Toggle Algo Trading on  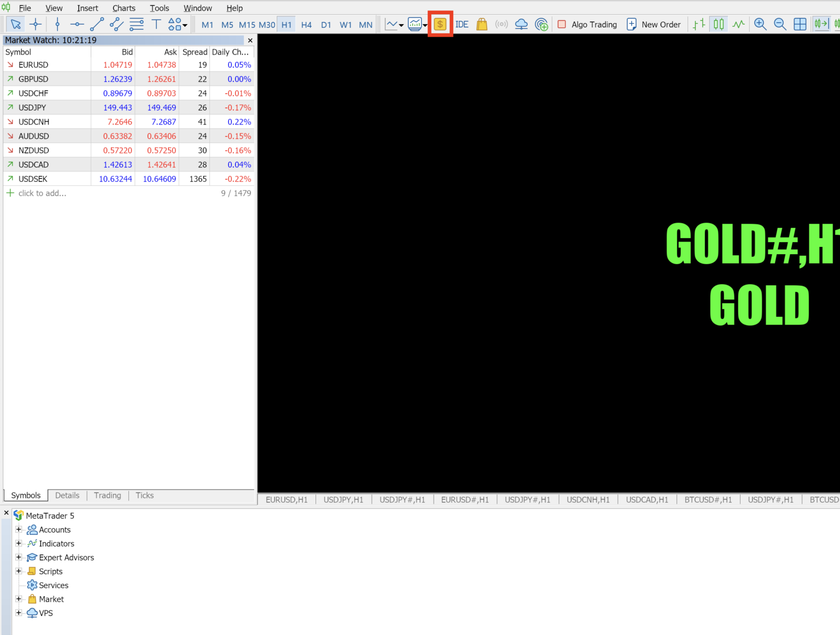[587, 24]
